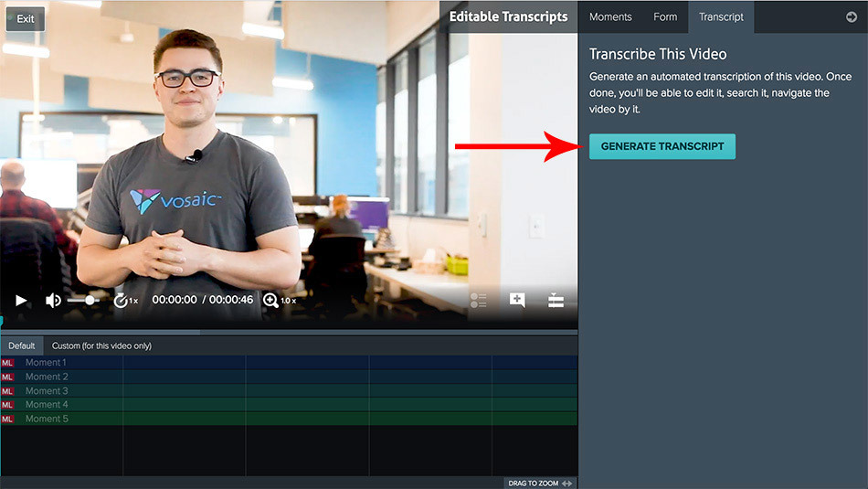Switch to the Form tab
Viewport: 868px width, 489px height.
(665, 17)
